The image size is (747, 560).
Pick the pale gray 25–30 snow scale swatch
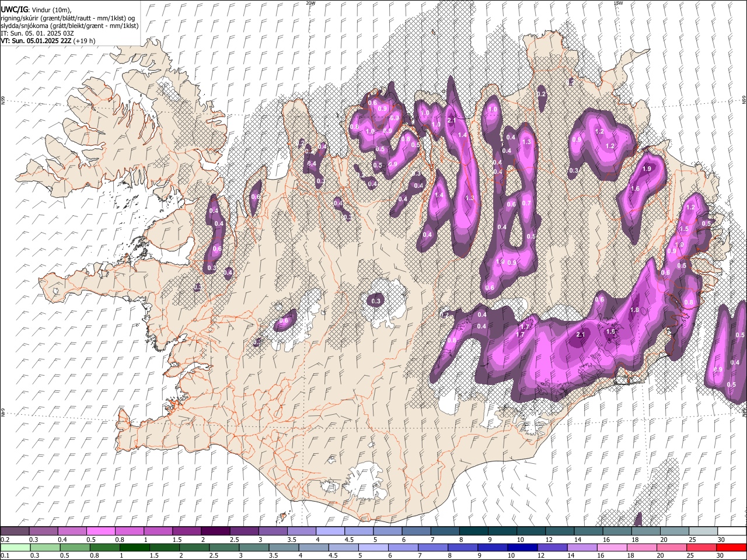tap(703, 531)
